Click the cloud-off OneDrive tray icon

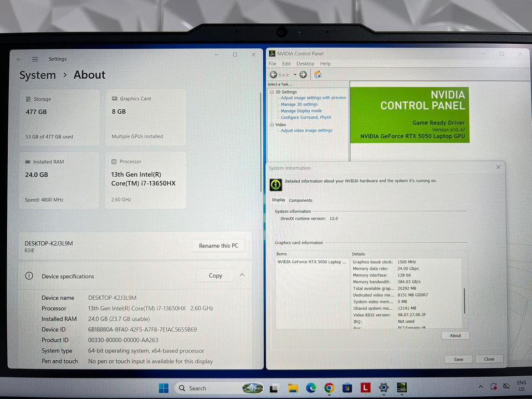click(x=506, y=386)
